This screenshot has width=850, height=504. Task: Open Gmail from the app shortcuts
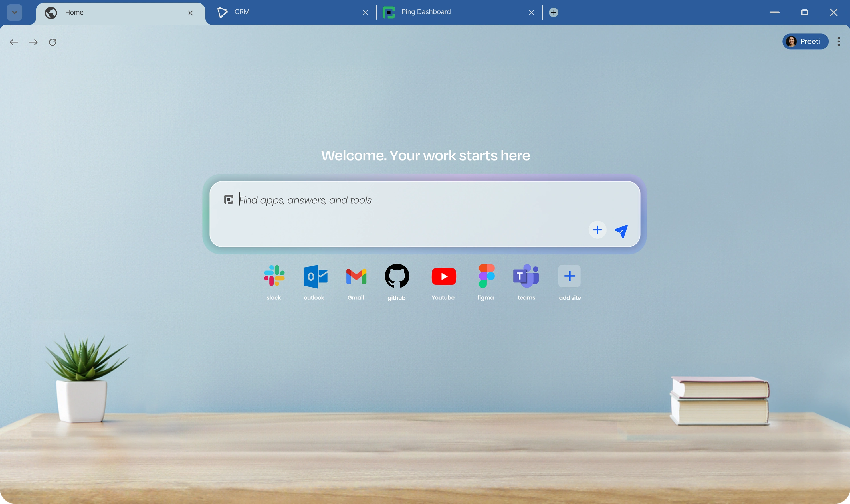[356, 276]
